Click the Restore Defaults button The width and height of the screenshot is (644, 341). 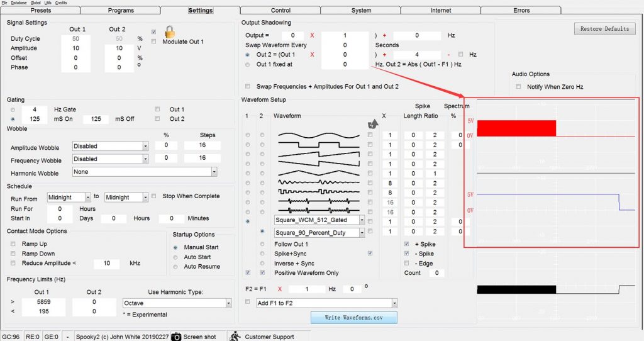pos(604,29)
